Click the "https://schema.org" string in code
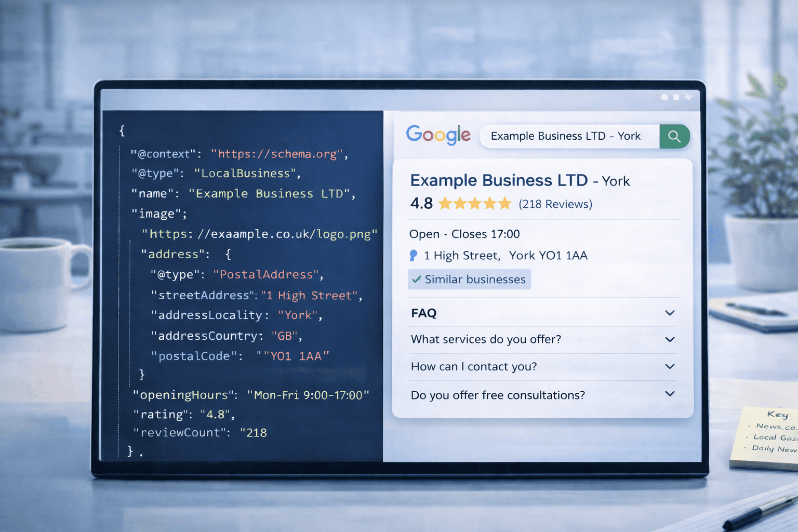The image size is (798, 532). [277, 154]
